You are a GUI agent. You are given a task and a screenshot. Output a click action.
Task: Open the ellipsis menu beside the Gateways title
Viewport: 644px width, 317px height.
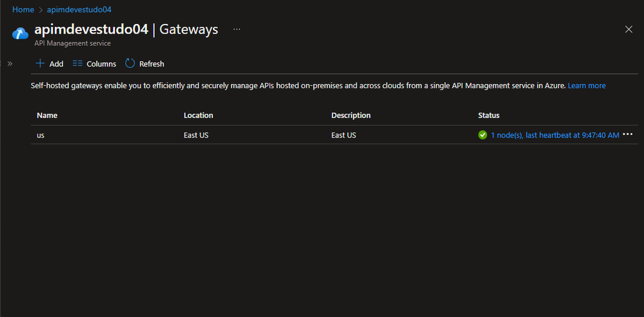point(237,29)
